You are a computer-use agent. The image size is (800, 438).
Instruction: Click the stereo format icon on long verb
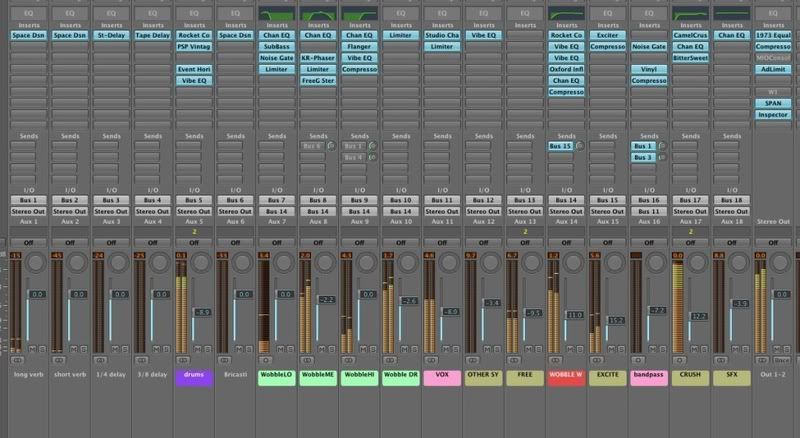coord(17,360)
